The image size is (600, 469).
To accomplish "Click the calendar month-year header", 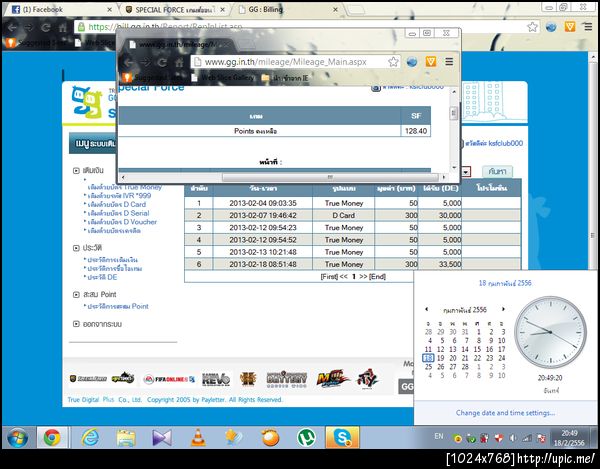I will click(x=465, y=309).
